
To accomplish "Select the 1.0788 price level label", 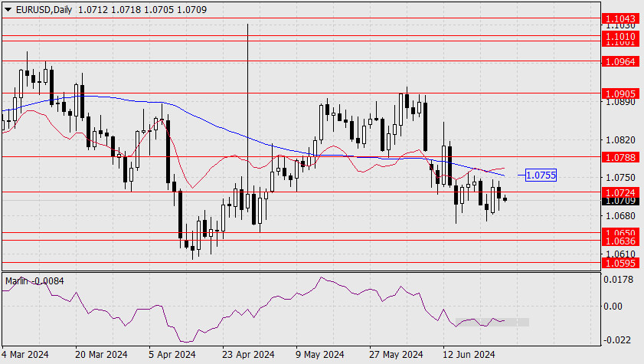I will click(x=620, y=157).
